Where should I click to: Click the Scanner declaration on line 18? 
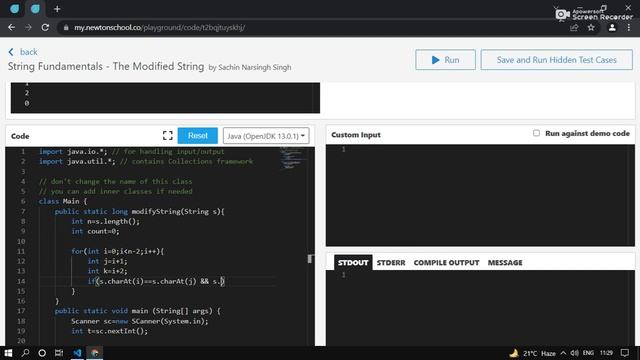click(140, 321)
